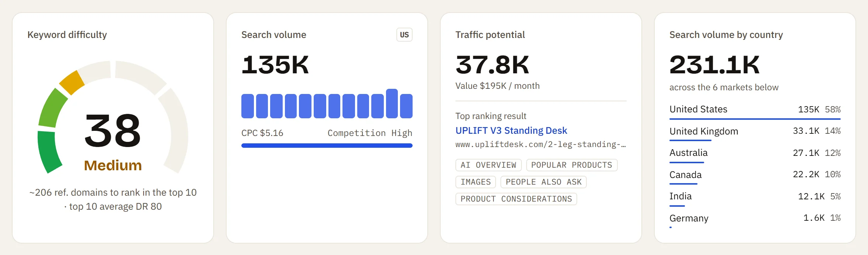Click the competition level blue bar

pos(327,146)
